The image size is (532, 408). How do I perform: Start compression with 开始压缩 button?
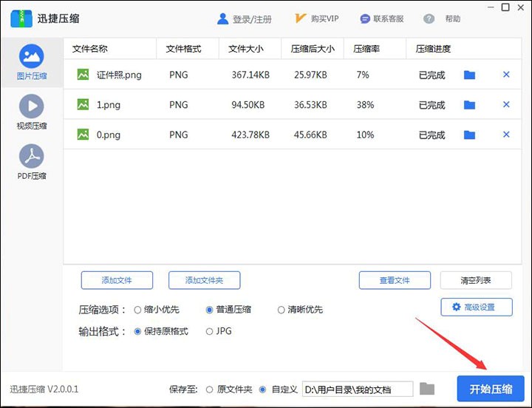tap(491, 389)
